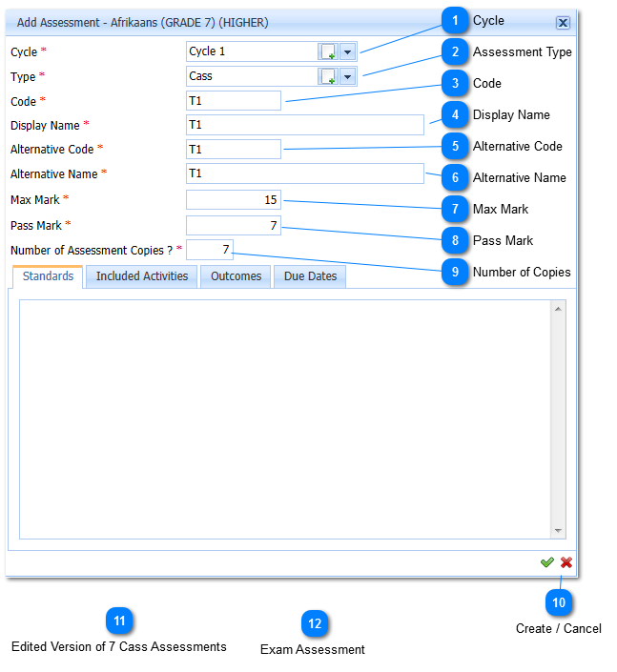This screenshot has height=672, width=617.
Task: Click the Number of Assessment Copies field
Action: [210, 250]
